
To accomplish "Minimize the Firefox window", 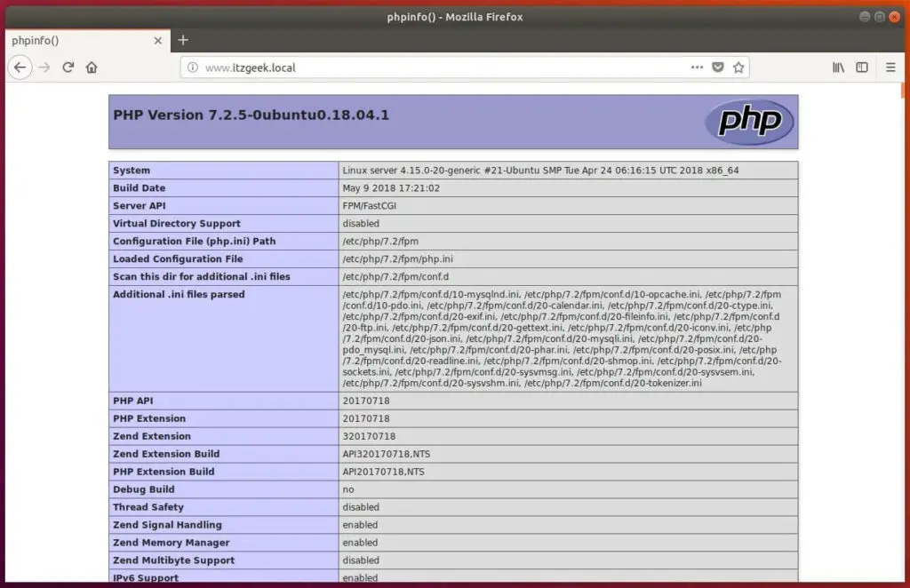I will coord(865,17).
